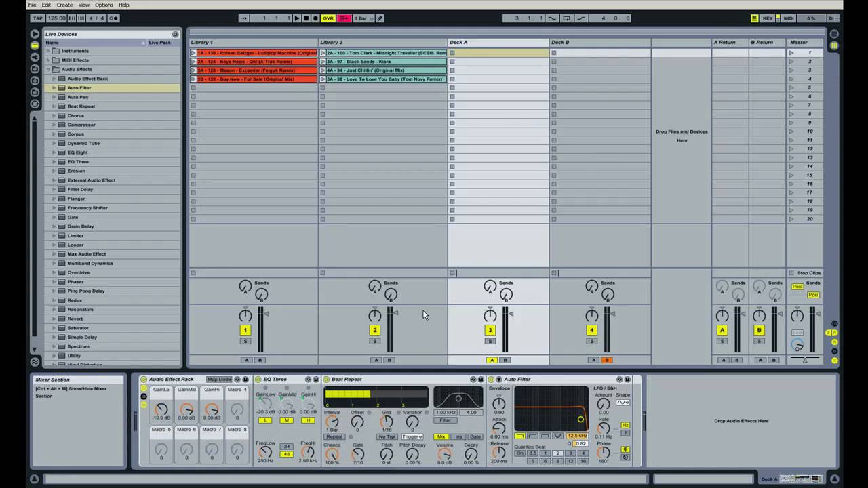Click the Auto Filter Q value field

click(581, 444)
